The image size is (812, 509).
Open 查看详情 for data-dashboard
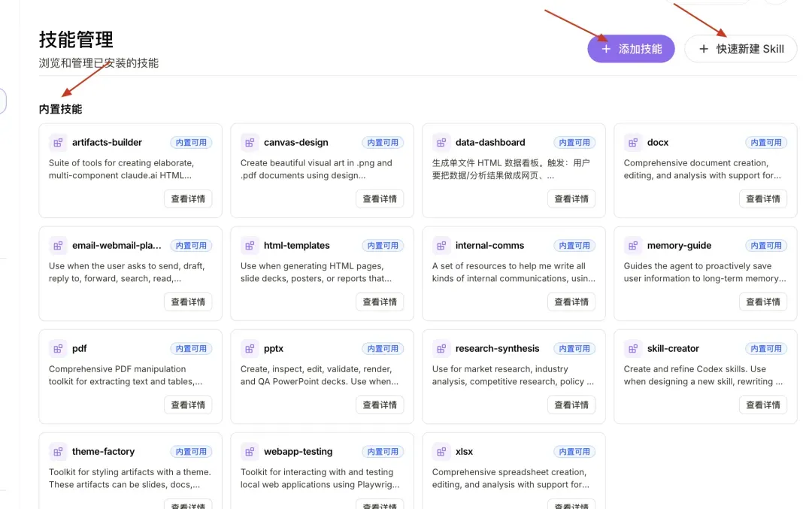(x=571, y=198)
